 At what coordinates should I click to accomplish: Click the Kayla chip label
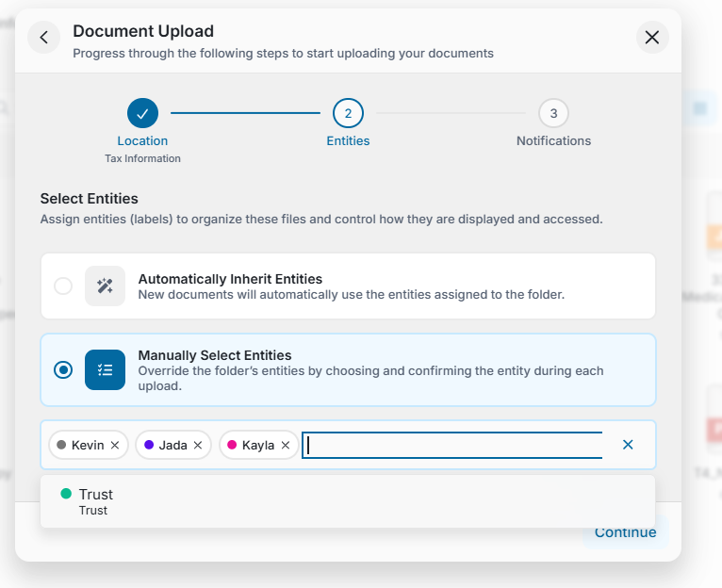258,446
